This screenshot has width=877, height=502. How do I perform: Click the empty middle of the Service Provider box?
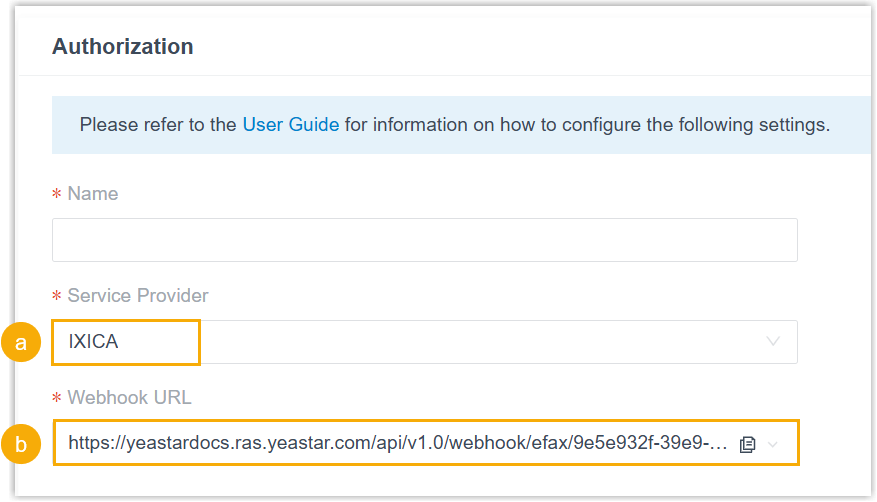480,342
